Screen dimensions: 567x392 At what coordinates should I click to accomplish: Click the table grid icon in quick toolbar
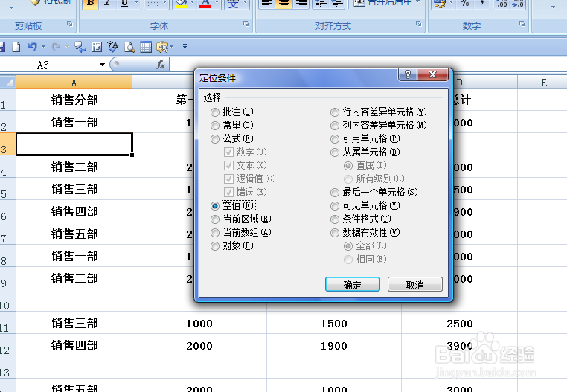coord(146,47)
